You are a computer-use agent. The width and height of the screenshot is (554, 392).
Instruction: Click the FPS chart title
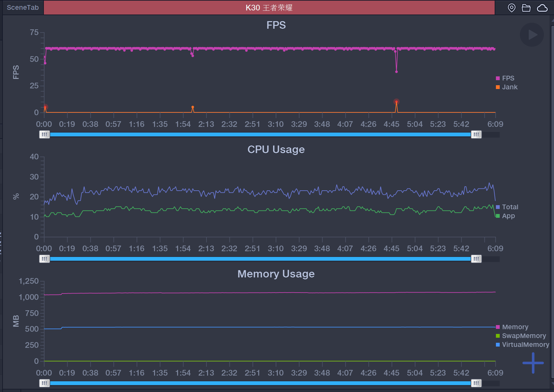pyautogui.click(x=276, y=25)
